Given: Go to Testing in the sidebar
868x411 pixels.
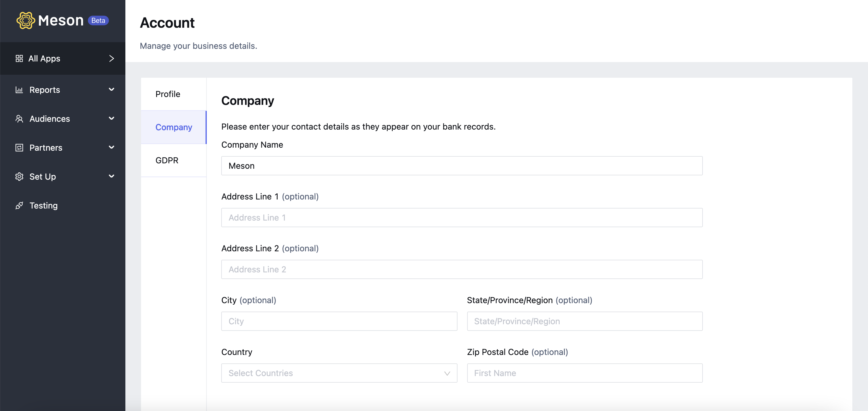Looking at the screenshot, I should tap(63, 205).
